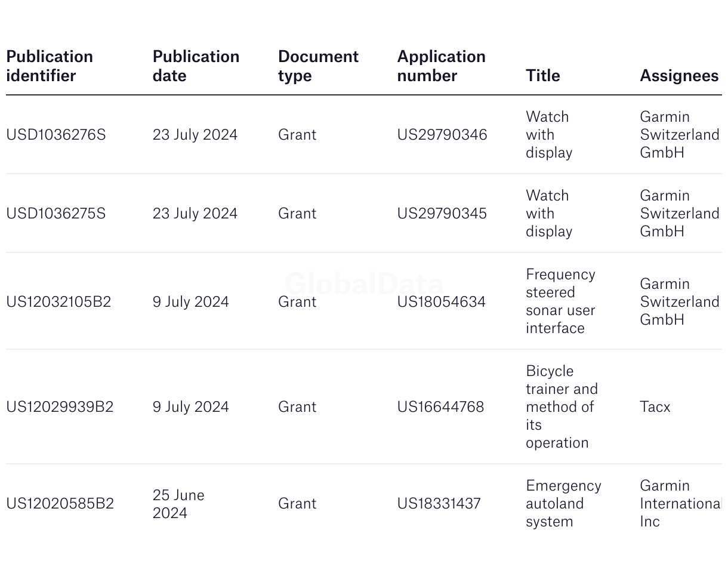This screenshot has height=567, width=728.
Task: Select publication identifier US12032105B2
Action: [x=58, y=302]
